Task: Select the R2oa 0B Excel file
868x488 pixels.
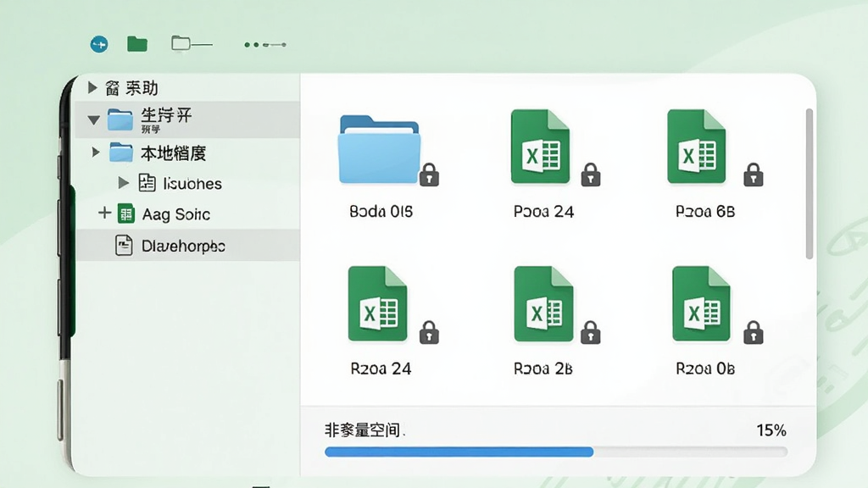Action: pos(701,304)
